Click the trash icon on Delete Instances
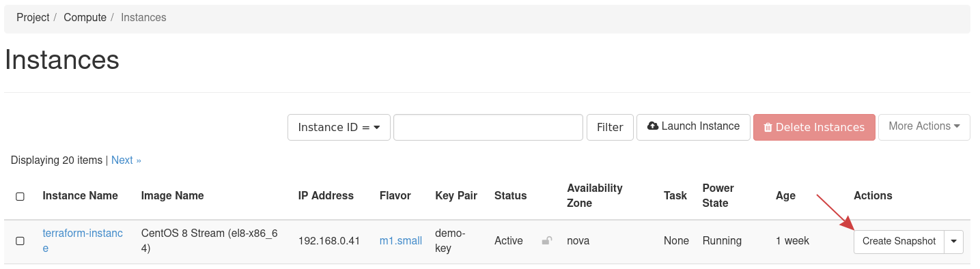Screen dimensions: 980x269 click(x=768, y=127)
